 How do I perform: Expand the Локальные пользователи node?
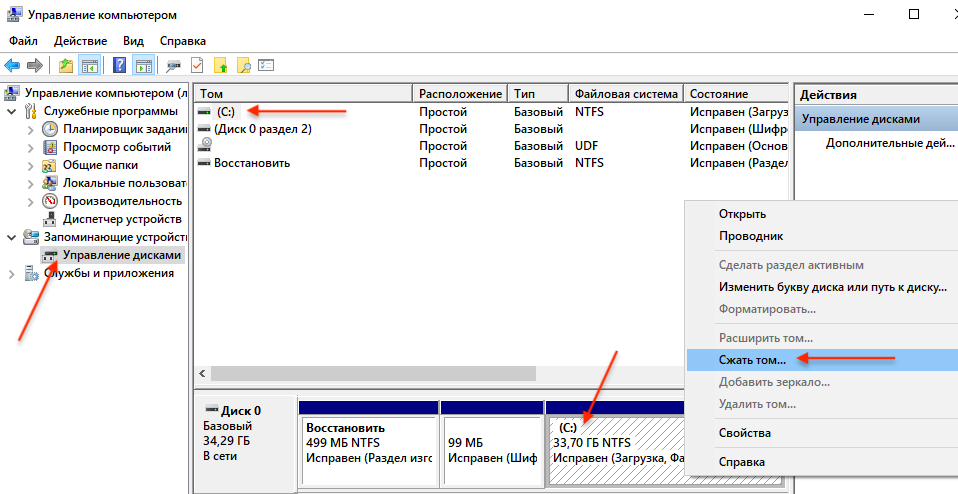pyautogui.click(x=31, y=183)
